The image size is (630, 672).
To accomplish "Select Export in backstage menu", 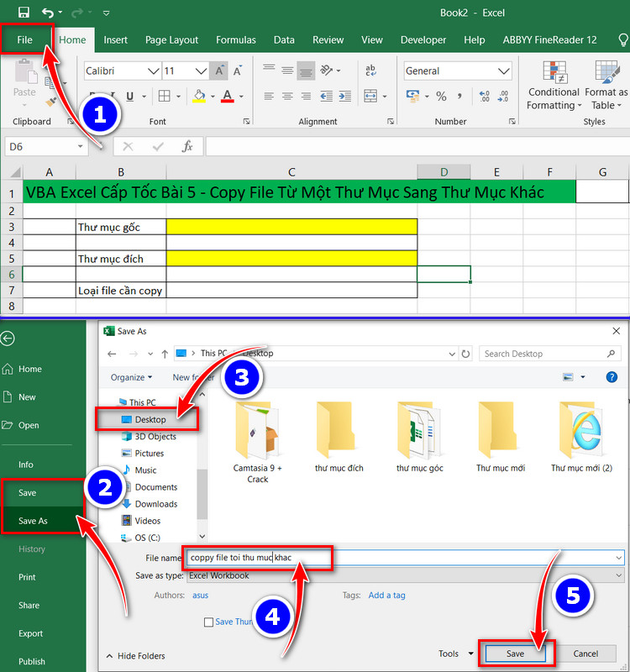I will 30,633.
